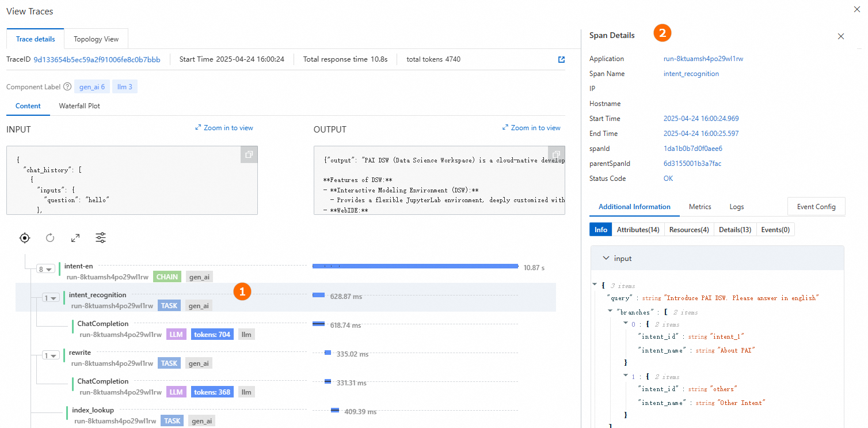Collapse the root JSON object triangle
Screen dimensions: 868x428
point(595,285)
